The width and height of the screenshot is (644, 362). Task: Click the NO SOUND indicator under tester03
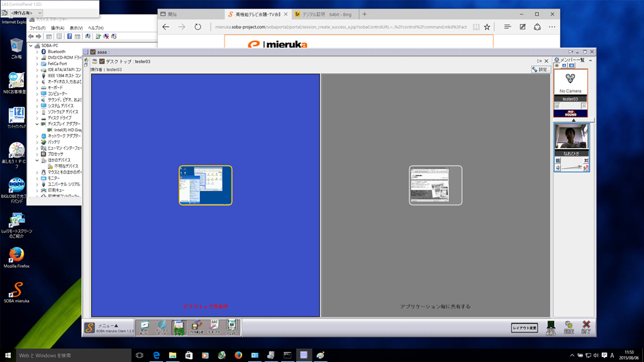pyautogui.click(x=570, y=113)
